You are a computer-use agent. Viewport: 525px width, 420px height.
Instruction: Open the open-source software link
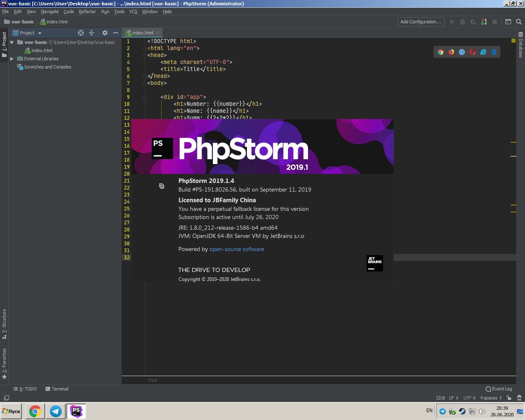[x=237, y=249]
